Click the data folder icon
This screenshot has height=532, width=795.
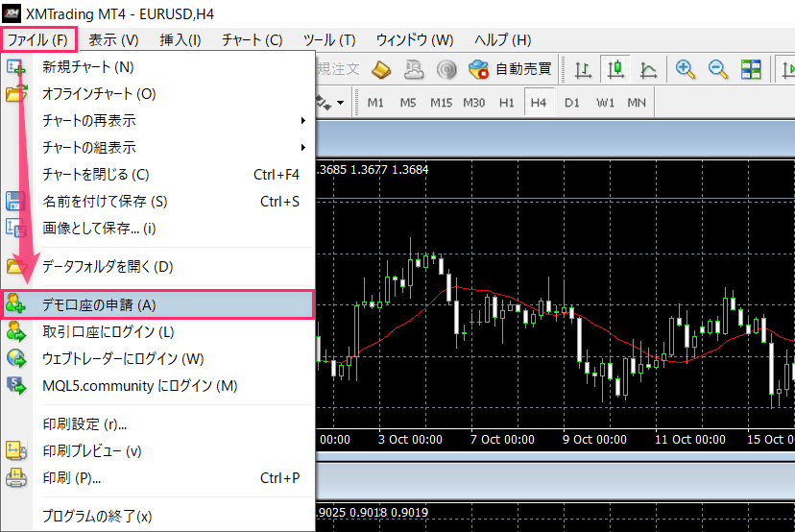[x=15, y=266]
